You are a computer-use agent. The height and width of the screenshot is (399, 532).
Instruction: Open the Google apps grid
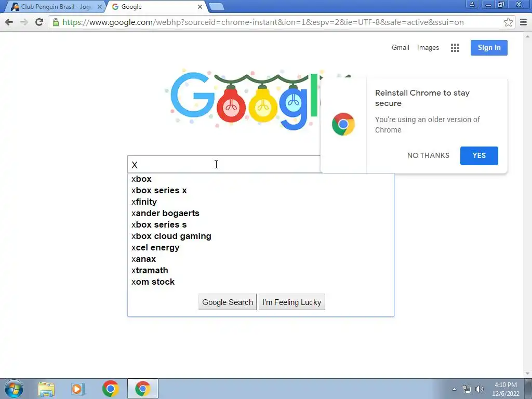455,48
